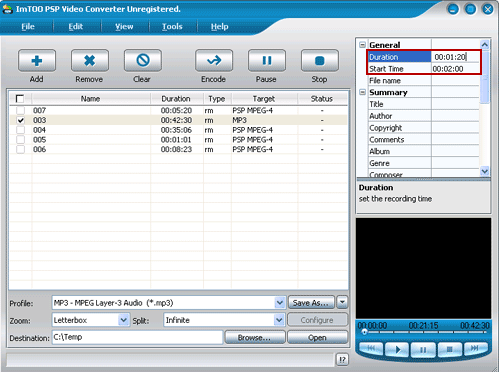
Task: Check the box for file 007
Action: (21, 110)
